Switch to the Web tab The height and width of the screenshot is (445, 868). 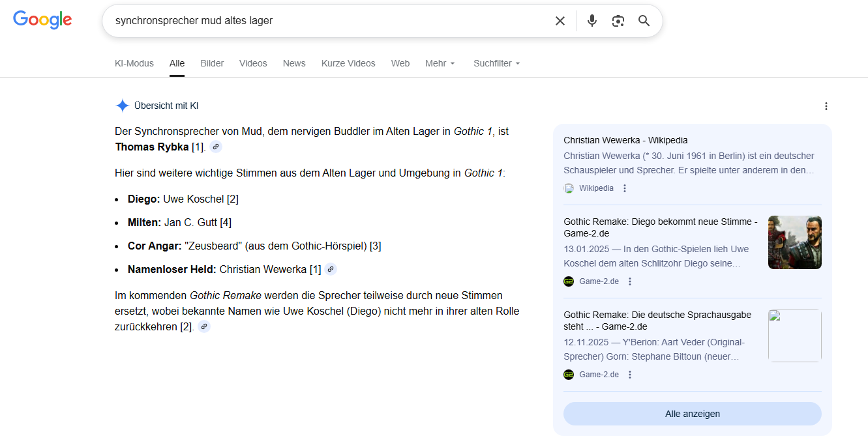(x=400, y=63)
